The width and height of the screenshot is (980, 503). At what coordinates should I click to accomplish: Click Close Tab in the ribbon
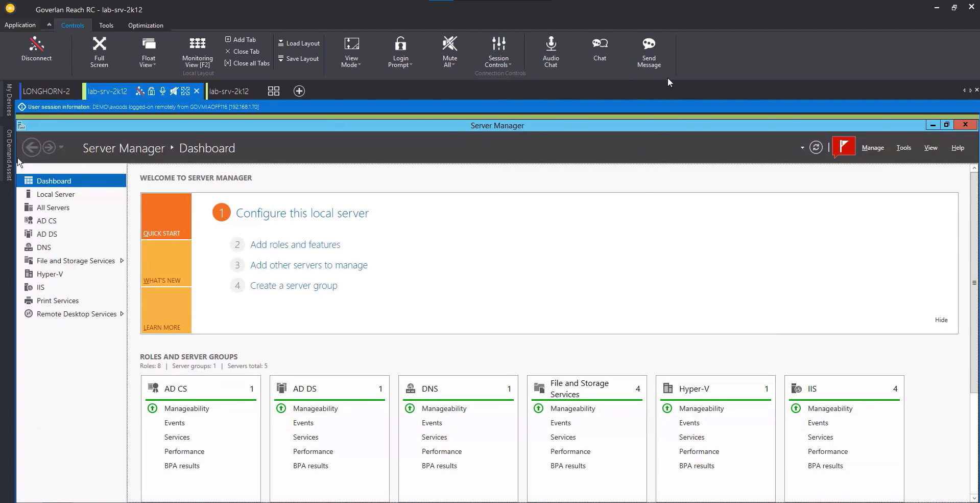click(242, 51)
